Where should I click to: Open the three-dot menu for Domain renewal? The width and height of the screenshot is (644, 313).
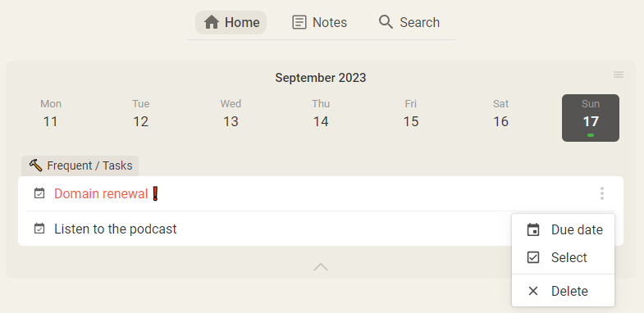(602, 193)
